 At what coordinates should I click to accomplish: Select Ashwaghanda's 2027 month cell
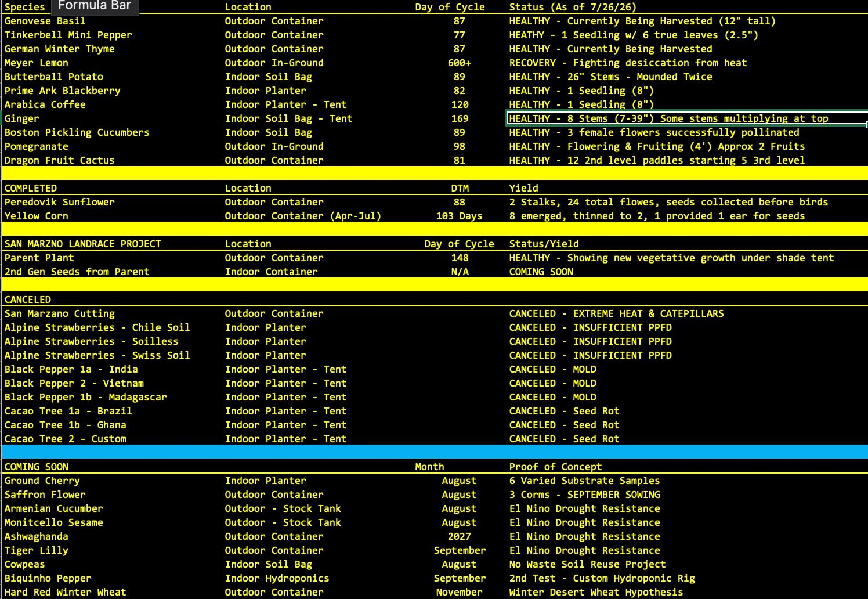(459, 536)
